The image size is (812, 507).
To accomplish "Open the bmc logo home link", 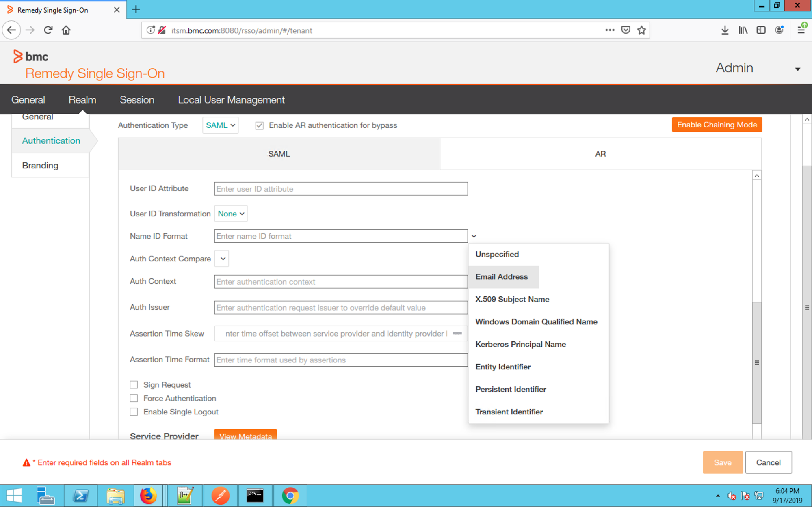I will tap(32, 56).
